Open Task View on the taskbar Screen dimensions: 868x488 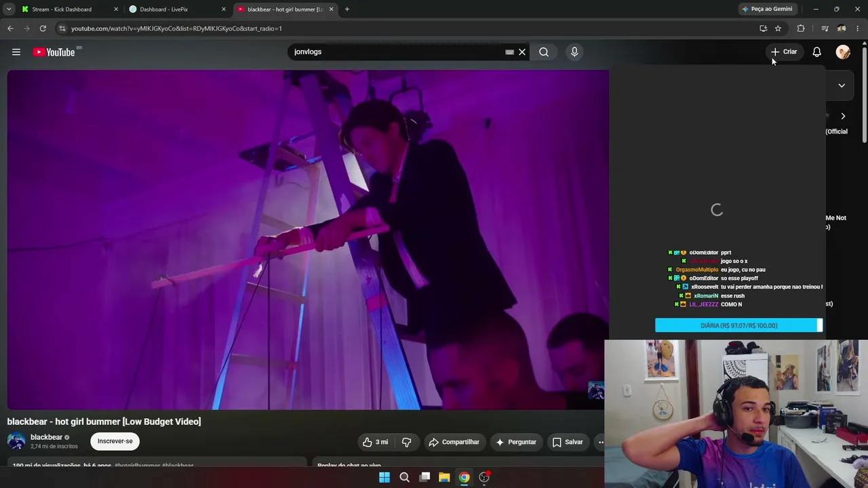pyautogui.click(x=425, y=477)
